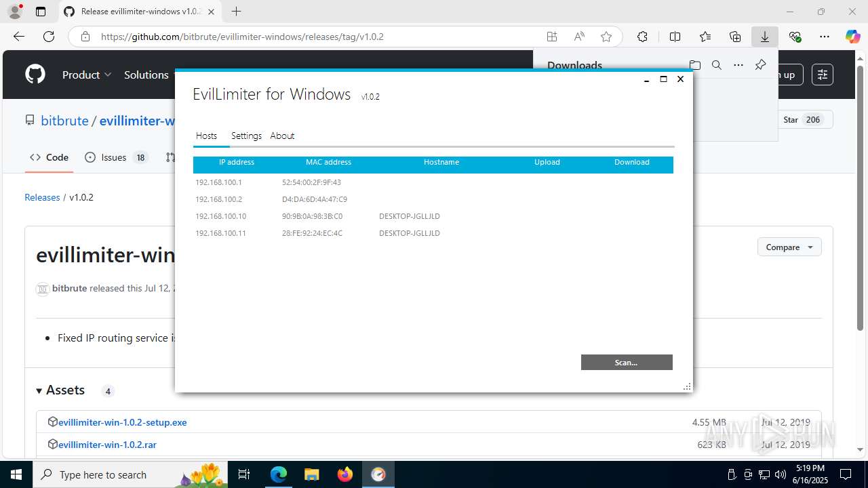Open the Copilot icon in Edge

click(x=853, y=37)
